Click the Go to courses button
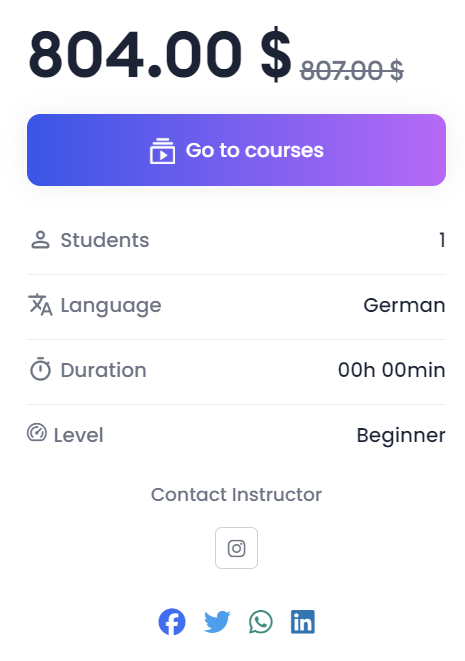This screenshot has height=661, width=465. tap(236, 150)
